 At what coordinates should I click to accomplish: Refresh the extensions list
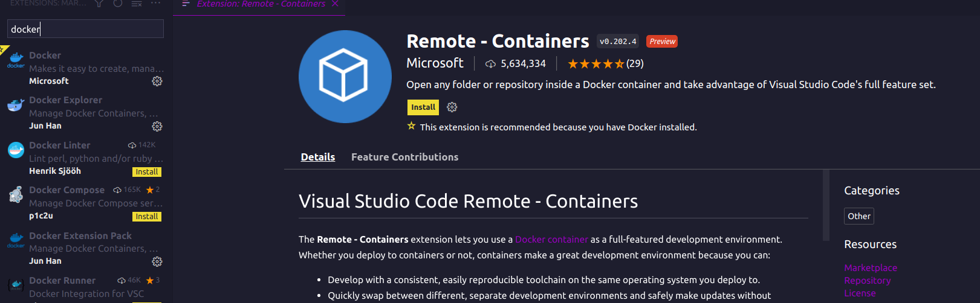point(118,3)
